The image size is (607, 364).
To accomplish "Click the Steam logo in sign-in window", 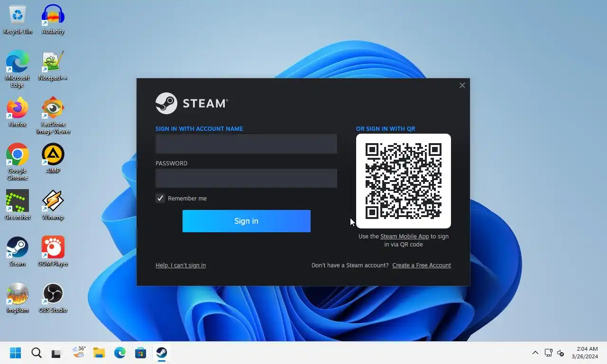I will [x=192, y=103].
